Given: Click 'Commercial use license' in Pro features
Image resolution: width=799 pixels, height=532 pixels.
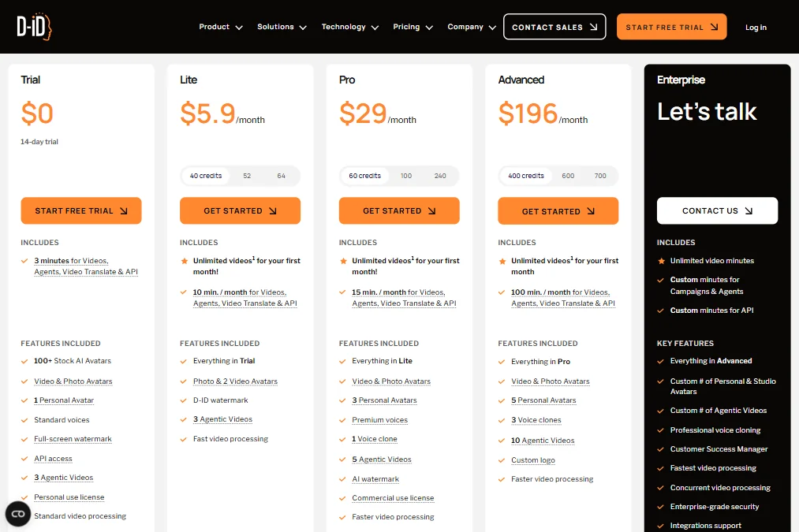Looking at the screenshot, I should pos(393,498).
